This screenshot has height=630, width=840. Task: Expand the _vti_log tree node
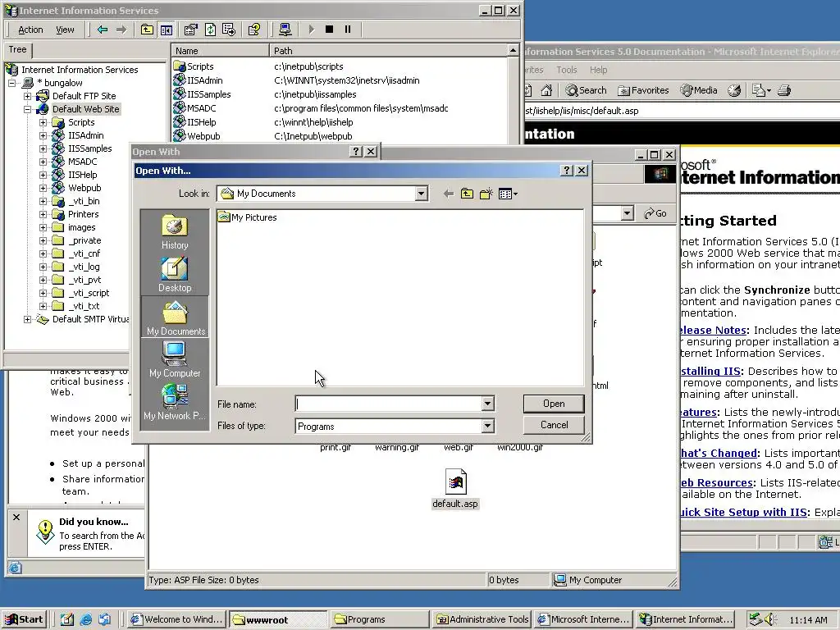tap(43, 267)
